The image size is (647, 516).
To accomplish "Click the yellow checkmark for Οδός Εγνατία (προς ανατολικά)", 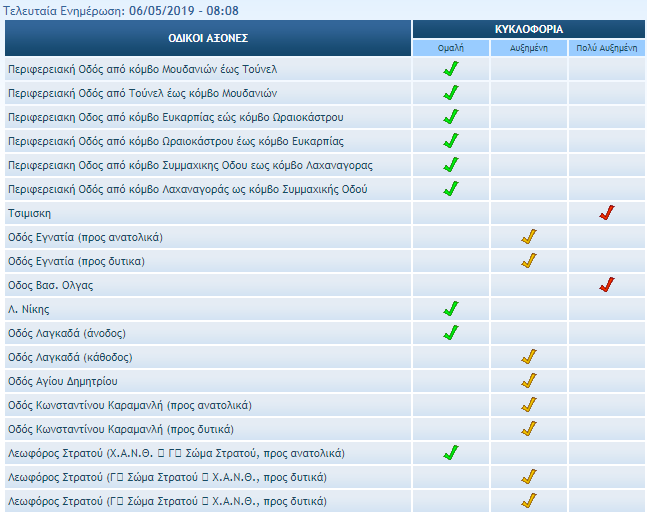I will pyautogui.click(x=529, y=237).
